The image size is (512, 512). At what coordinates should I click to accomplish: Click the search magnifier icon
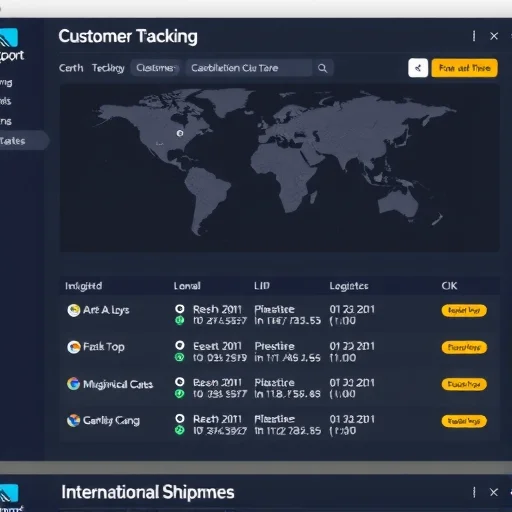pos(322,68)
